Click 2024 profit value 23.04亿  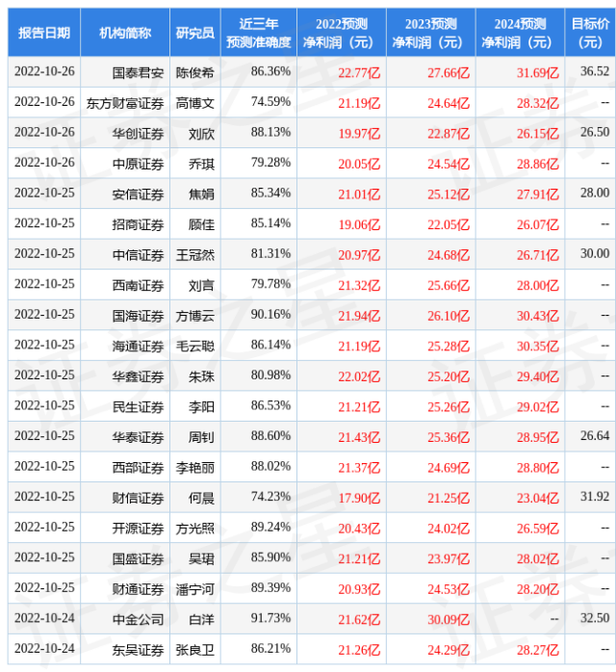pos(538,498)
